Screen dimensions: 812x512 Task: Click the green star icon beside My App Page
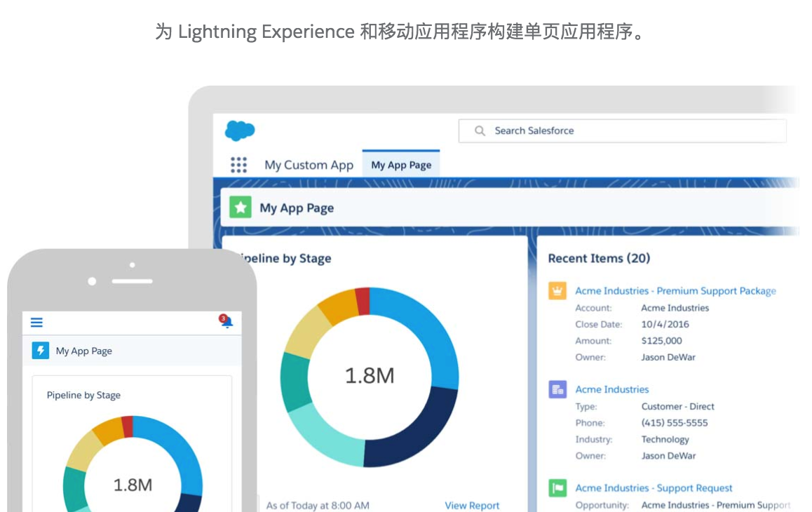pyautogui.click(x=241, y=208)
